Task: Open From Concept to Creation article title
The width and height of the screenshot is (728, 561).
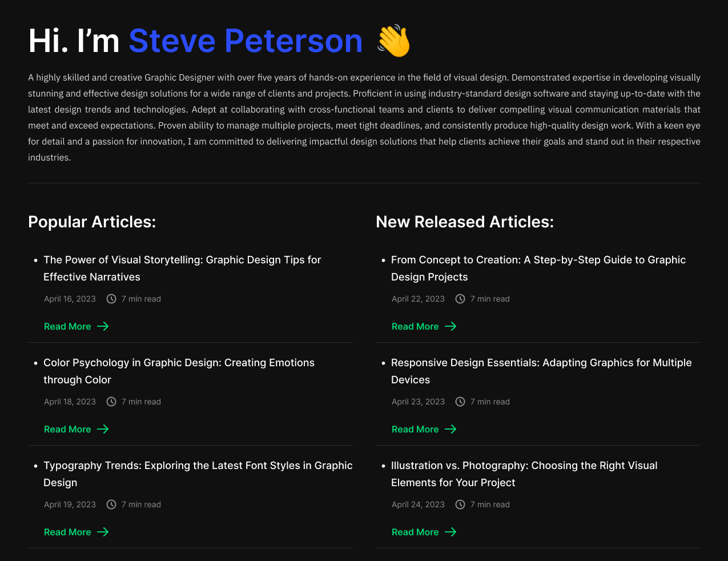Action: pos(538,268)
